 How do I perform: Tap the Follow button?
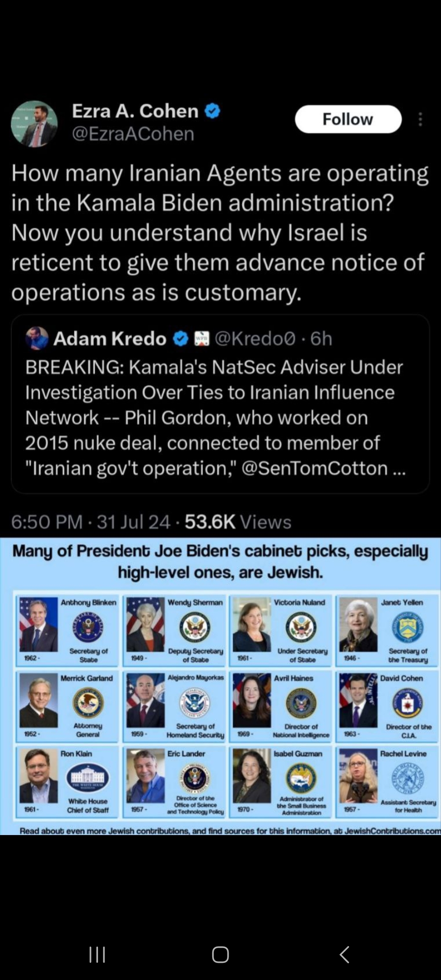click(x=348, y=119)
